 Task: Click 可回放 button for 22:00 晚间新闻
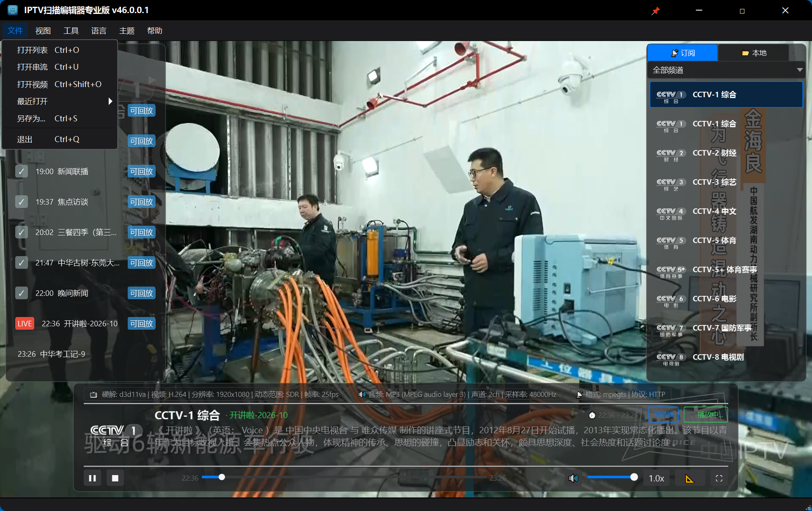(141, 293)
